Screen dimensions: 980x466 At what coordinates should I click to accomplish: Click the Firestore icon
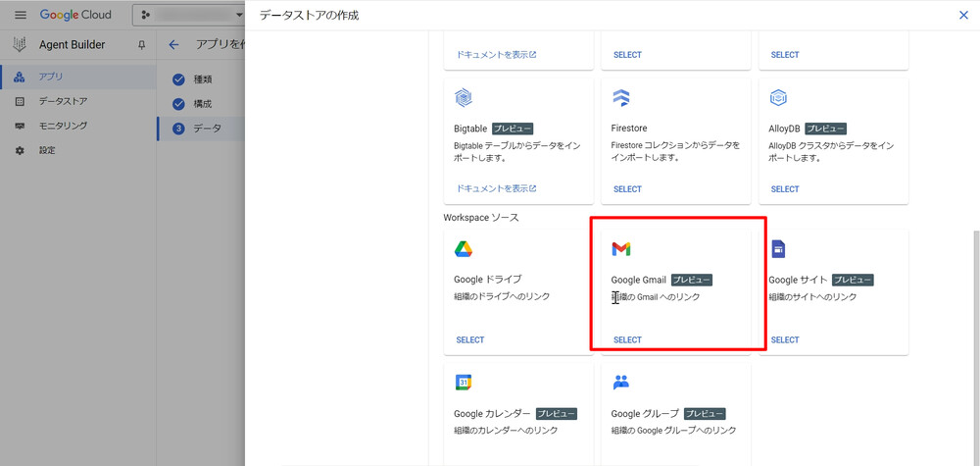621,98
